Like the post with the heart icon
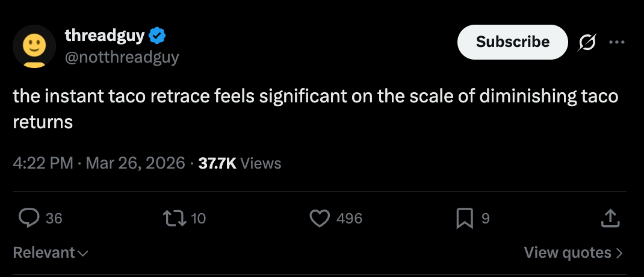 pyautogui.click(x=320, y=219)
